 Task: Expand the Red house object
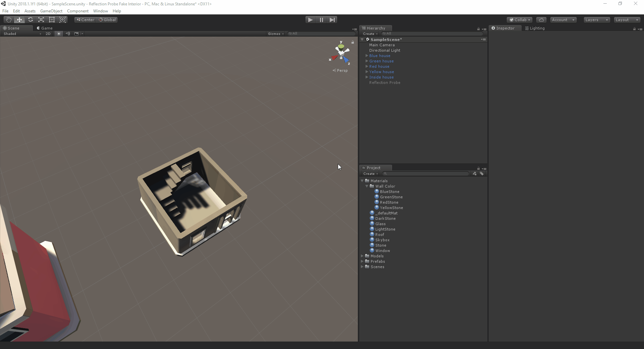[x=367, y=66]
